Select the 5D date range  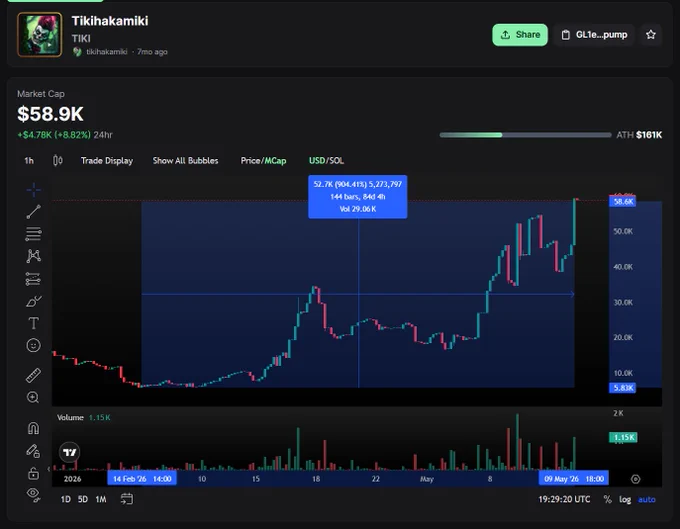[x=83, y=499]
